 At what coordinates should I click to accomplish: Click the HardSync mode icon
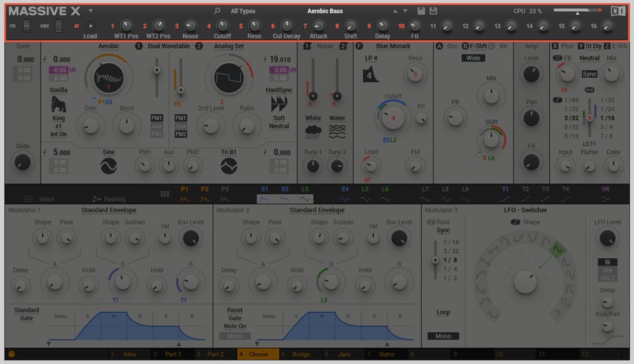(x=279, y=104)
